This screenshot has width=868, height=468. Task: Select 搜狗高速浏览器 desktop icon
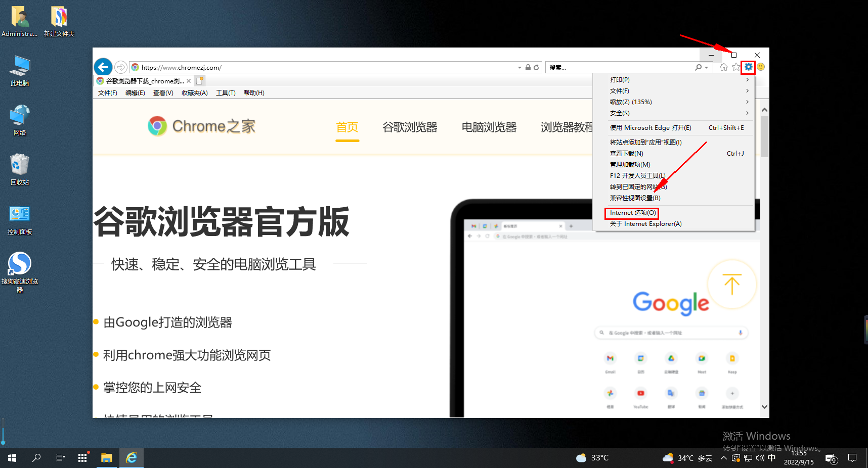[20, 272]
